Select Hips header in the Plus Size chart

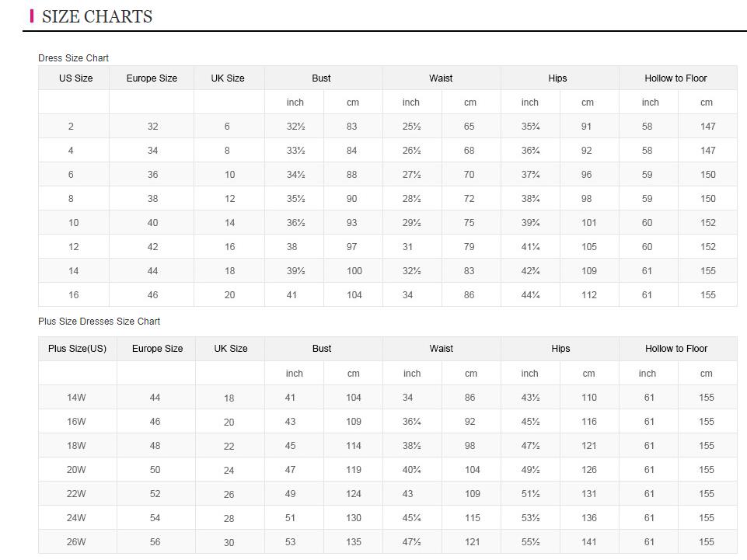pos(560,349)
